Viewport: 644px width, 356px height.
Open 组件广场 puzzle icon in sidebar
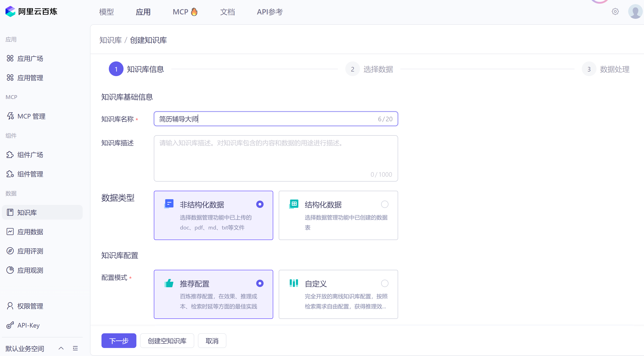[x=10, y=155]
